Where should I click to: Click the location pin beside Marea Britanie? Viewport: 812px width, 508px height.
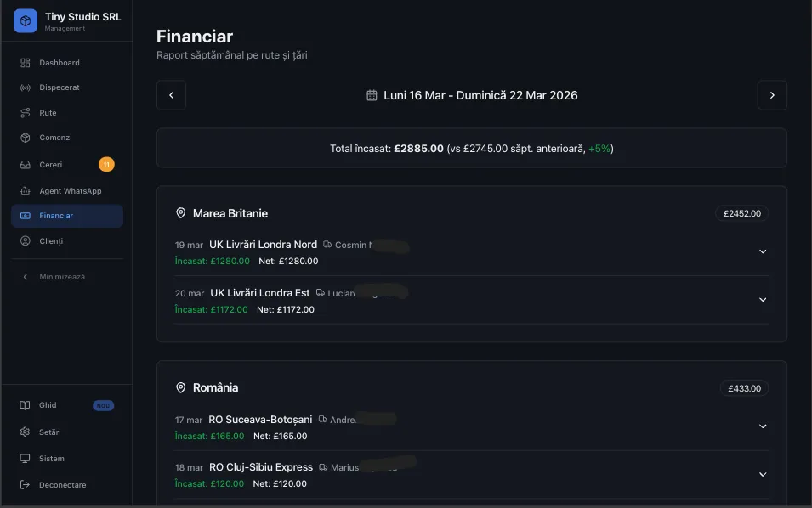(180, 213)
